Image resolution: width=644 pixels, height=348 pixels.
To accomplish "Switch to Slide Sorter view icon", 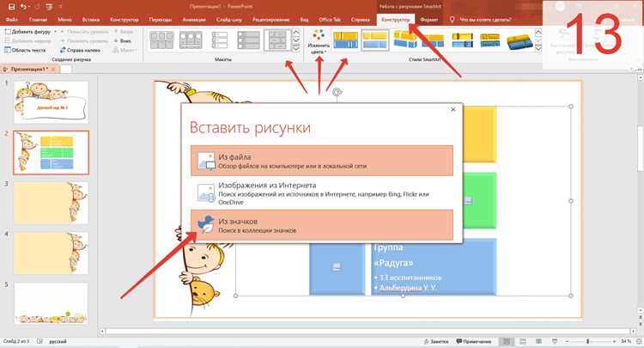I will click(x=523, y=341).
